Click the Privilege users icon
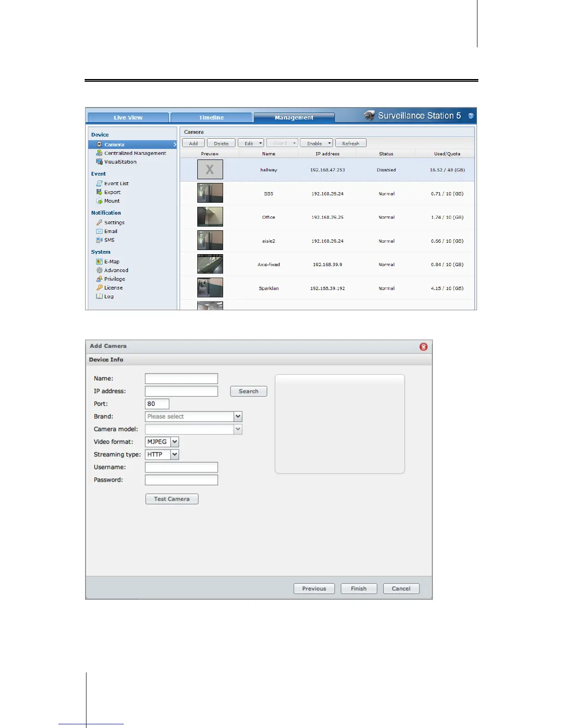This screenshot has height=728, width=563. [x=99, y=279]
